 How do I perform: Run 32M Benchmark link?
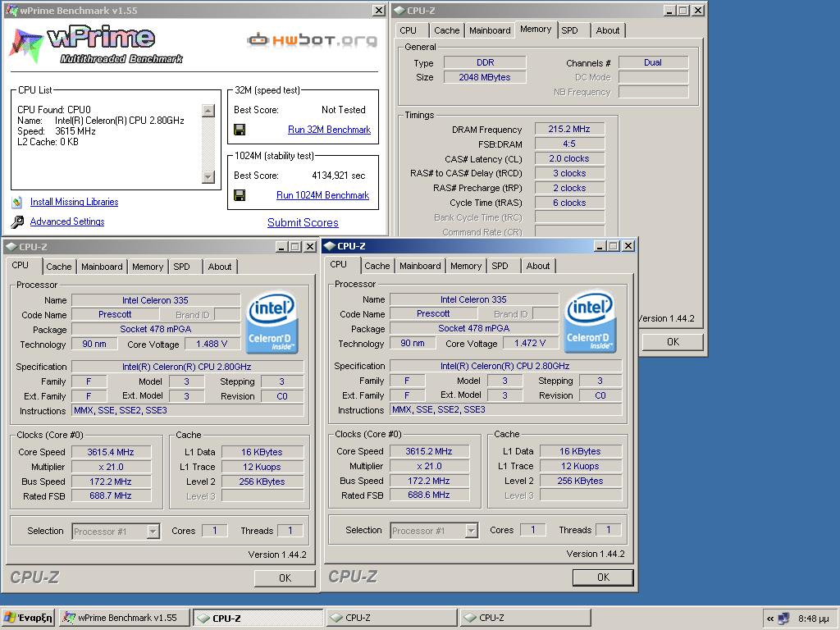coord(329,130)
